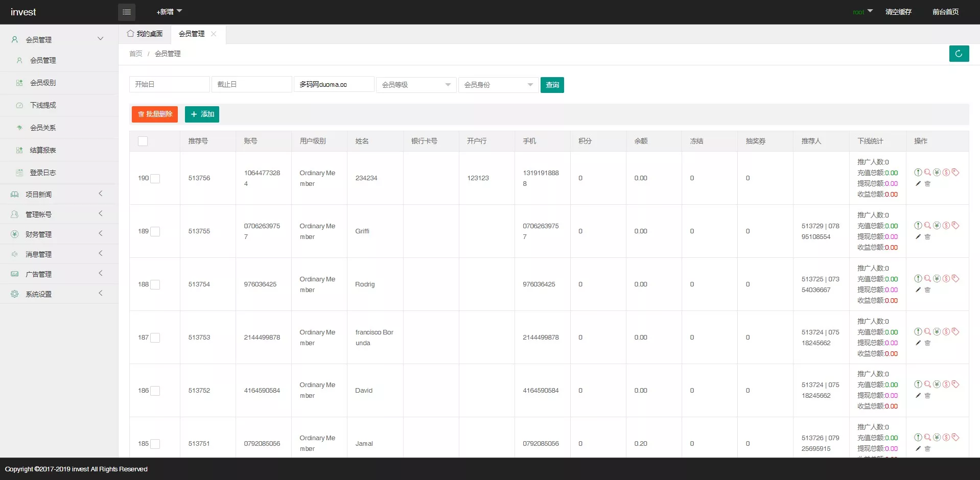Toggle the hamburger sidebar menu icon

(x=127, y=12)
